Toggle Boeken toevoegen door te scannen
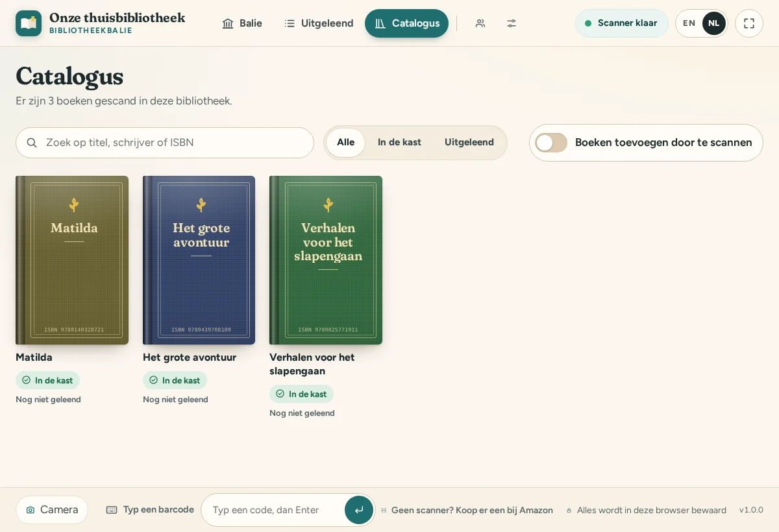Screen dimensions: 779x532 click(x=551, y=143)
